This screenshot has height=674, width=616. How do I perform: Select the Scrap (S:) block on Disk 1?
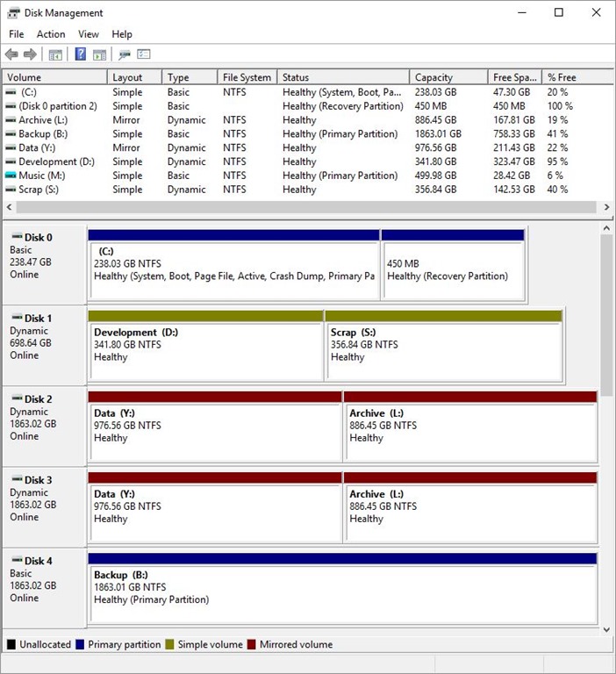444,346
